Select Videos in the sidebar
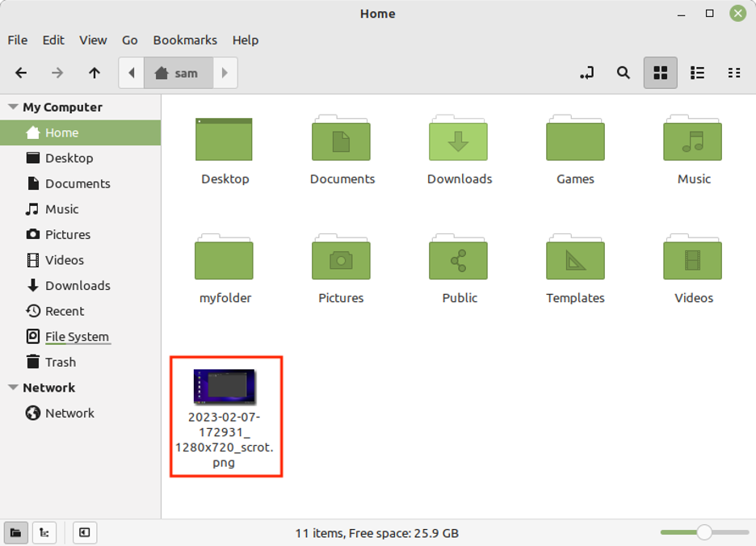The height and width of the screenshot is (546, 756). 81,260
